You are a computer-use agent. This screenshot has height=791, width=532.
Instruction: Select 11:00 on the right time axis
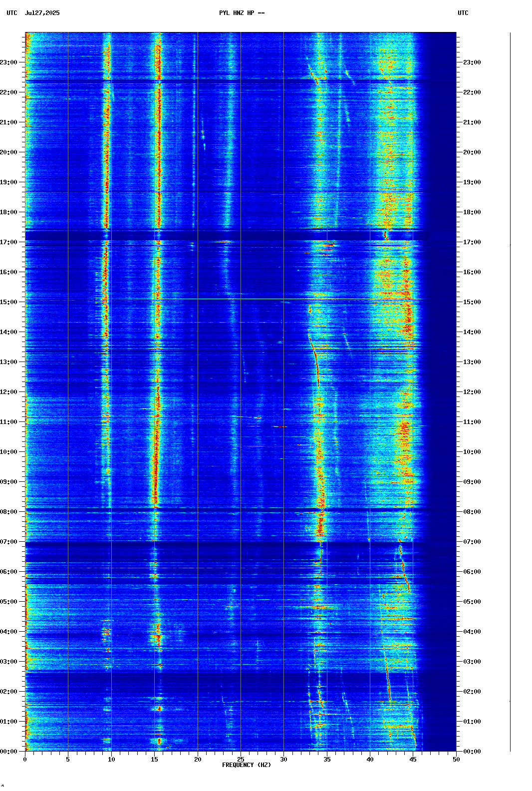click(472, 422)
